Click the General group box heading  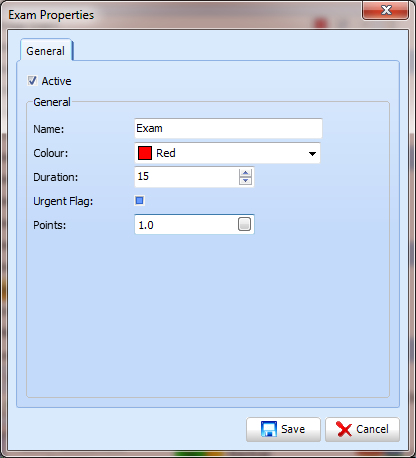pos(52,102)
